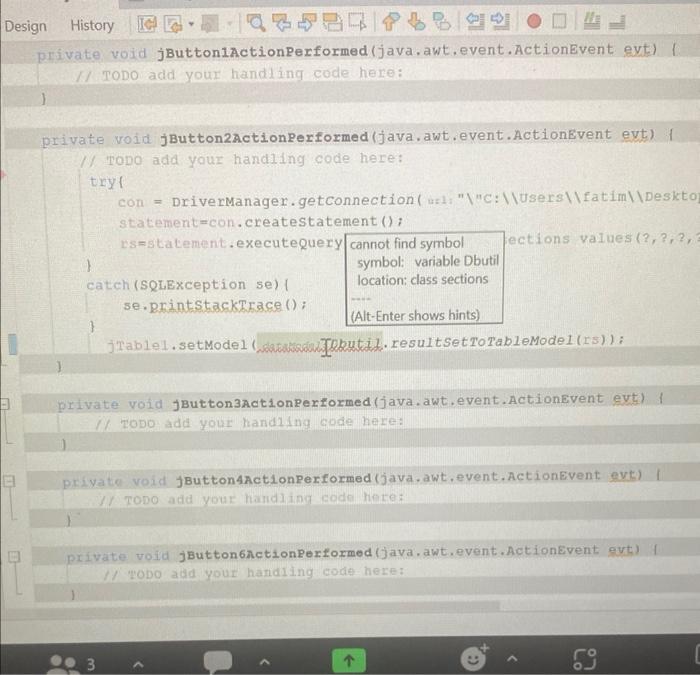Start macro recording with red circle

(x=534, y=21)
